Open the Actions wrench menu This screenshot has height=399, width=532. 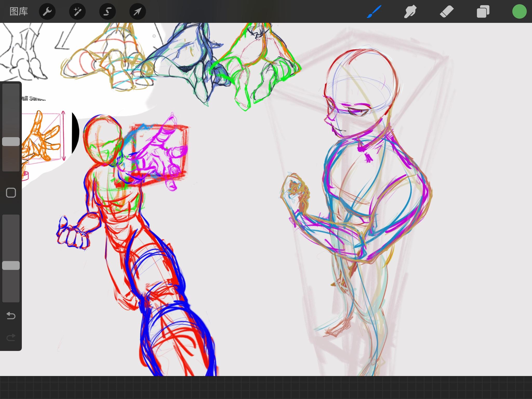[x=47, y=11]
